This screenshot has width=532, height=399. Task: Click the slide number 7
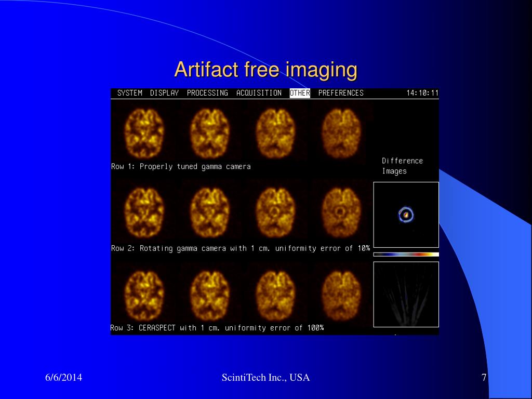tap(484, 377)
